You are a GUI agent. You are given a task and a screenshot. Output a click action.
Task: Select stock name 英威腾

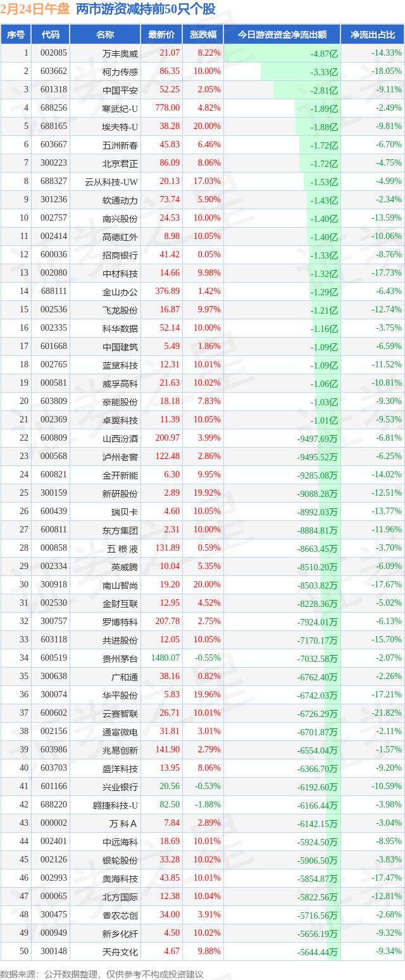click(124, 567)
